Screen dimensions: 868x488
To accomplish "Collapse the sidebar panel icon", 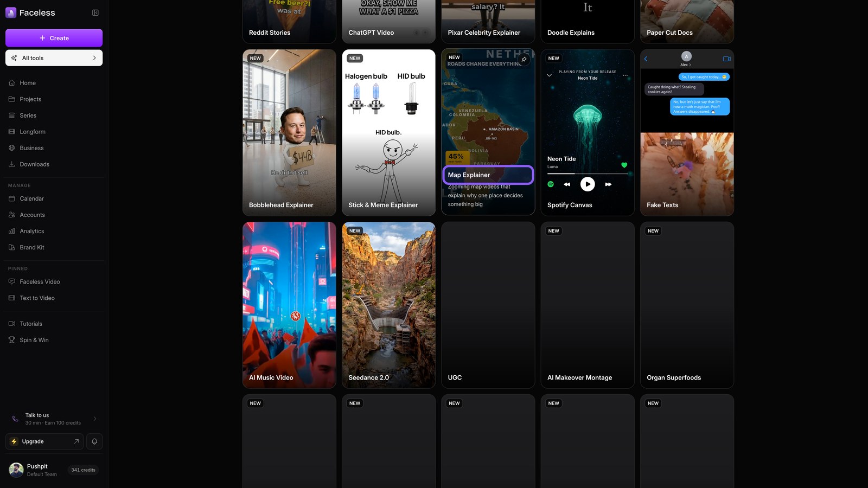I will pos(95,12).
